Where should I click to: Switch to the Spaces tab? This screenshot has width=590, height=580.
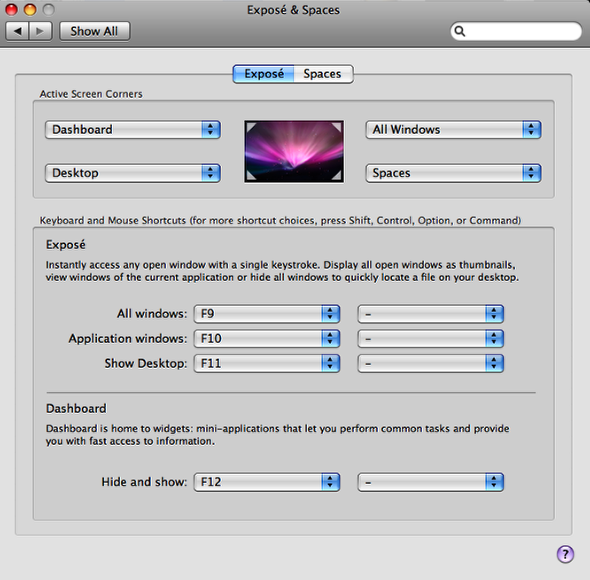coord(323,74)
